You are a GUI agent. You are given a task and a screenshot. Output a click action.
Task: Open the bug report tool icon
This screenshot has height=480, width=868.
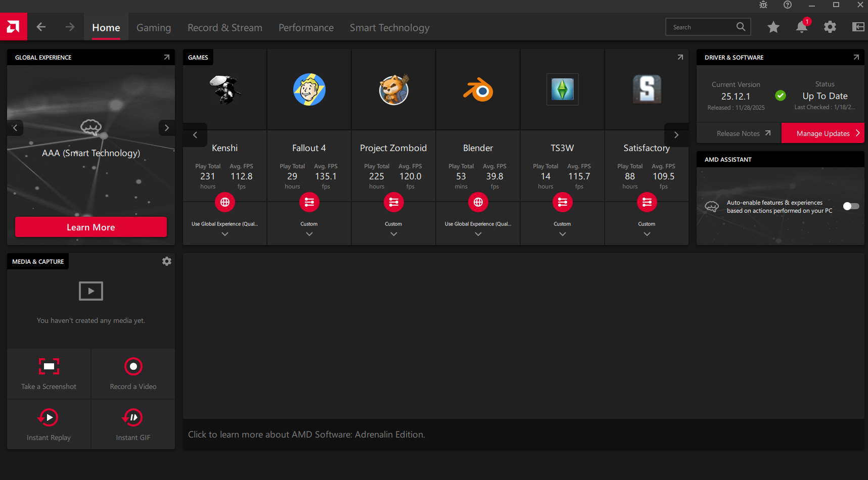point(763,5)
